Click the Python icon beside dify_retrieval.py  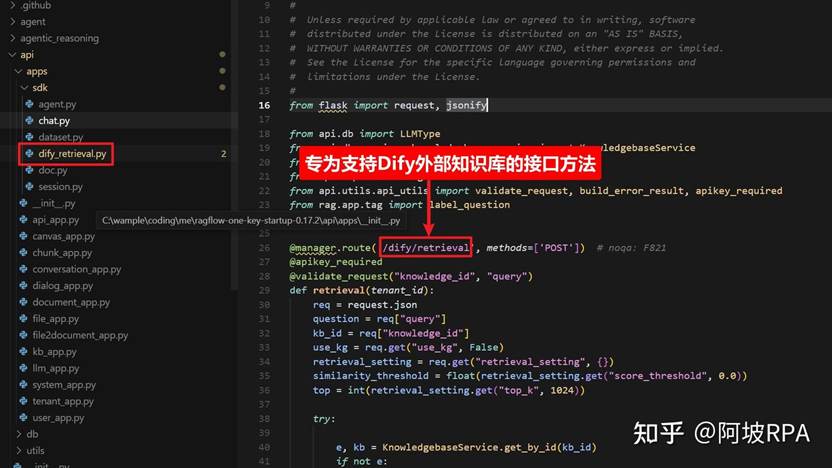click(30, 153)
